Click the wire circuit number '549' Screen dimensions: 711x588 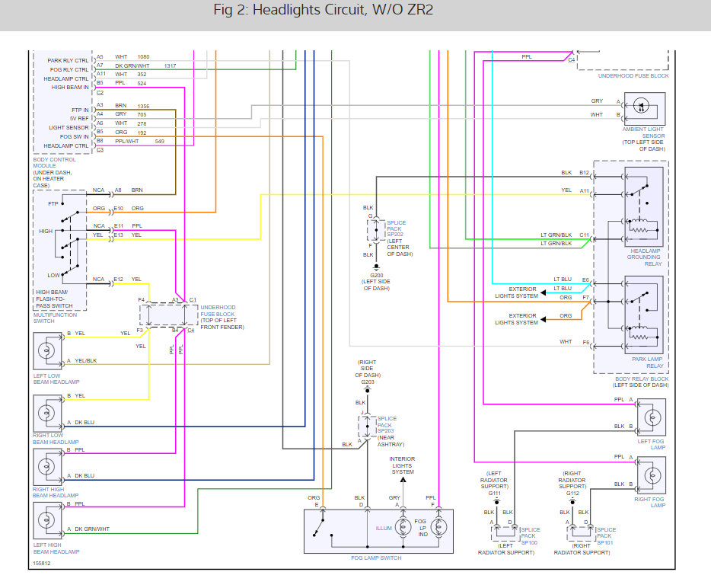(160, 142)
